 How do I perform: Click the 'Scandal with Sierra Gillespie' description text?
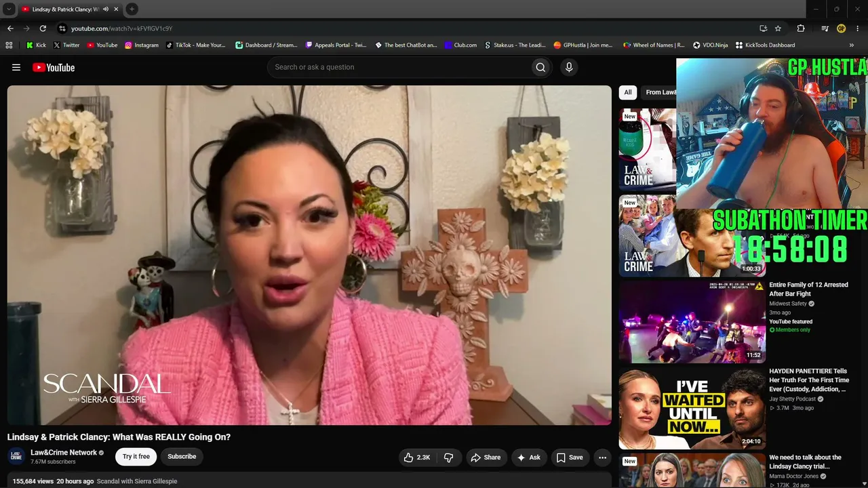point(137,481)
